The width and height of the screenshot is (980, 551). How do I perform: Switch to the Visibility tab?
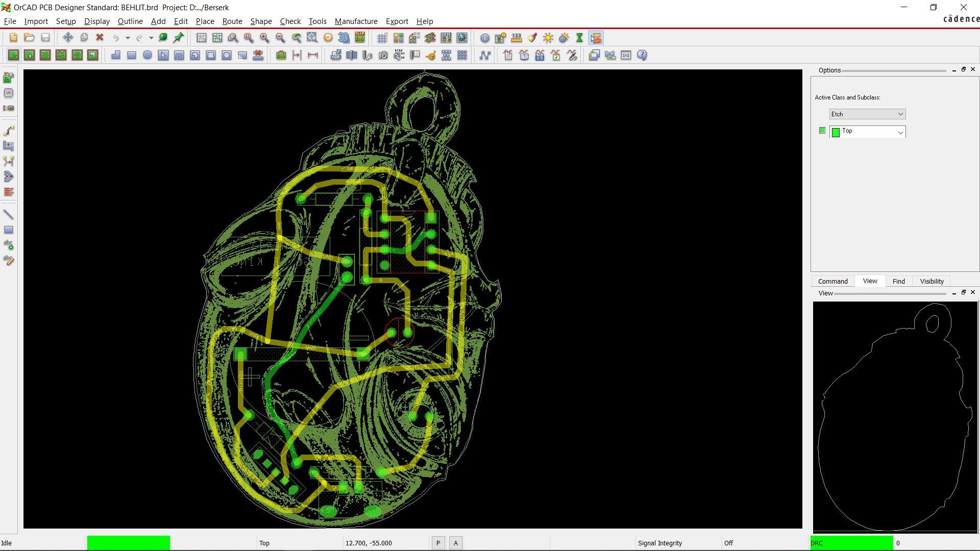(932, 282)
